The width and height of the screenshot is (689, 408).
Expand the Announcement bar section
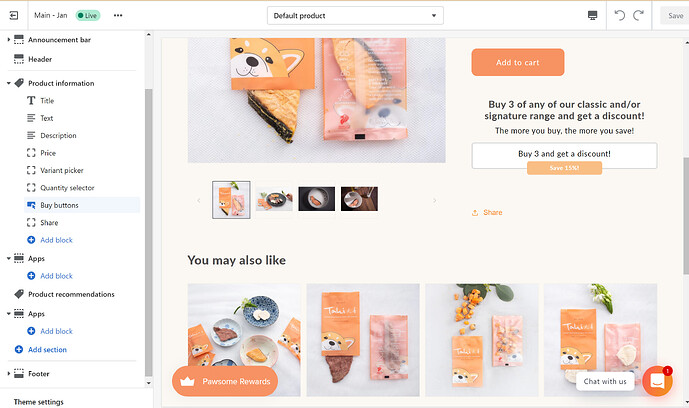[x=8, y=40]
